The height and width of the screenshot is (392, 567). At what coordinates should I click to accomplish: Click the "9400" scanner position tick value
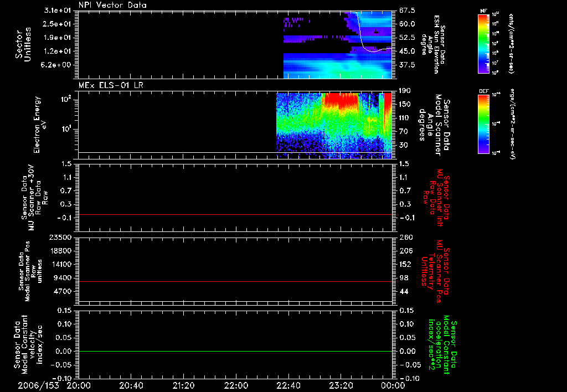[x=63, y=278]
